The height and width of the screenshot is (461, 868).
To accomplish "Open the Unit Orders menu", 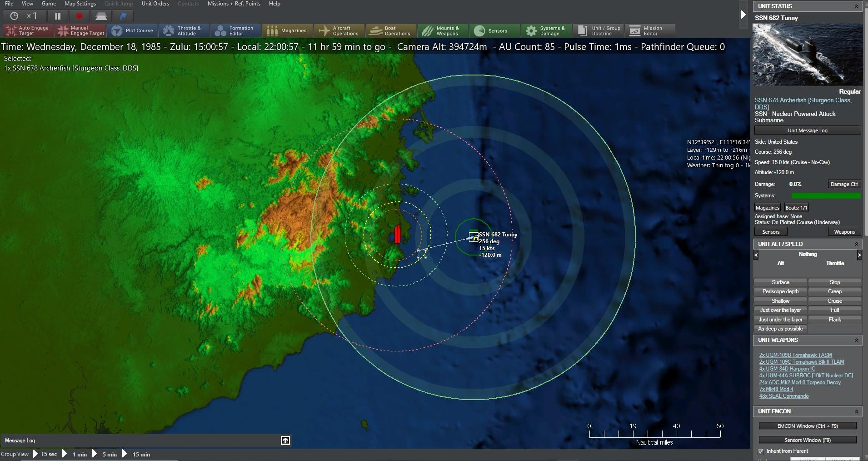I will tap(155, 4).
